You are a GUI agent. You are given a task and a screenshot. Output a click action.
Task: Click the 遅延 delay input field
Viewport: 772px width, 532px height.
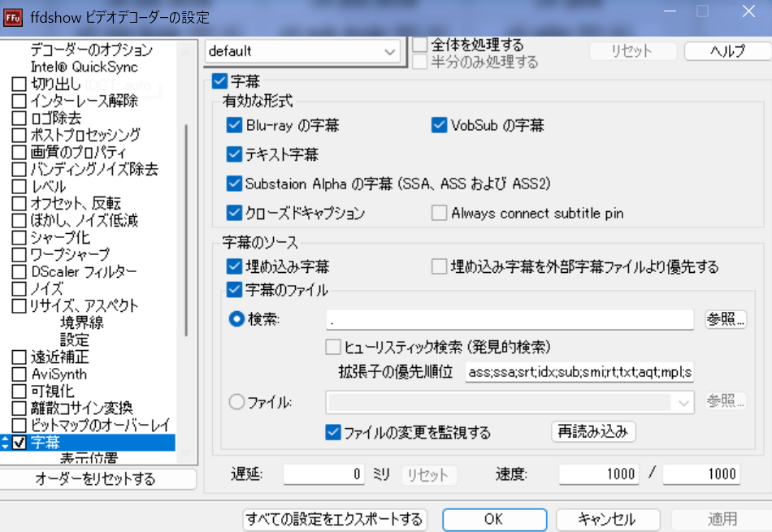click(x=323, y=474)
